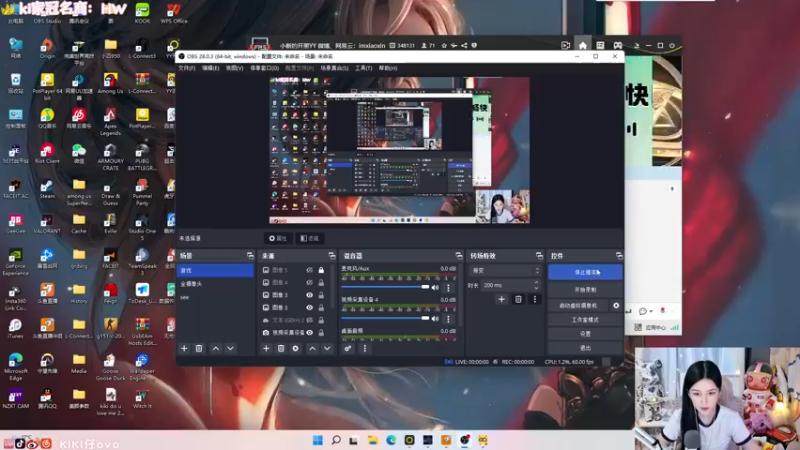This screenshot has width=800, height=450.
Task: Hide the 视频采集设备 source
Action: (309, 332)
